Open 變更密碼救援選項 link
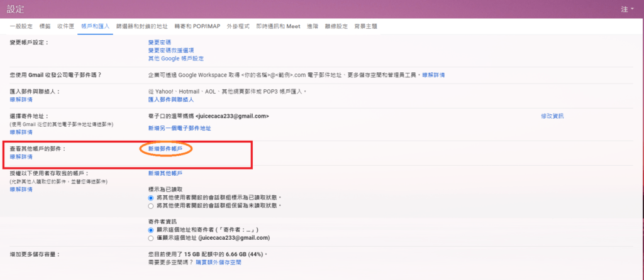This screenshot has width=644, height=280. [170, 50]
